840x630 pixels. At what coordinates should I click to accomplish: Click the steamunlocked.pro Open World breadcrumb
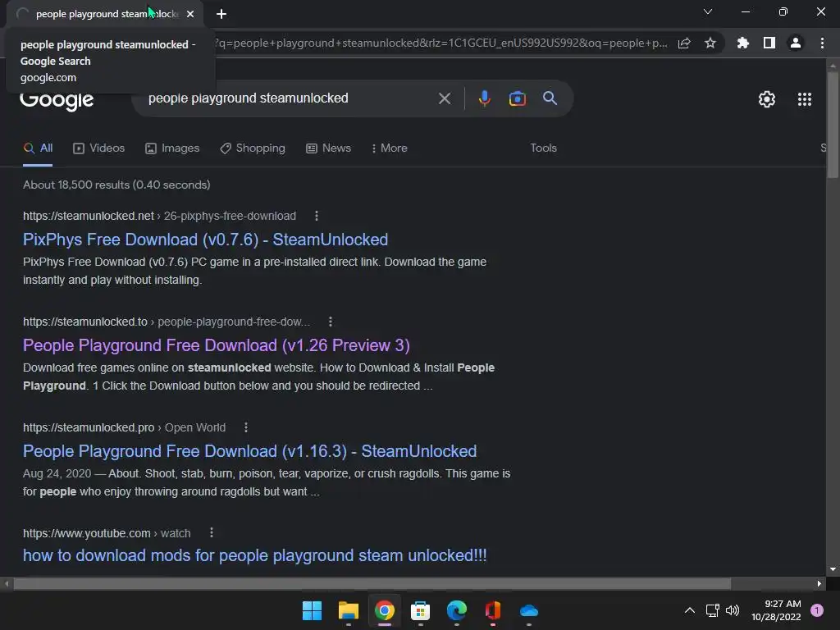125,427
